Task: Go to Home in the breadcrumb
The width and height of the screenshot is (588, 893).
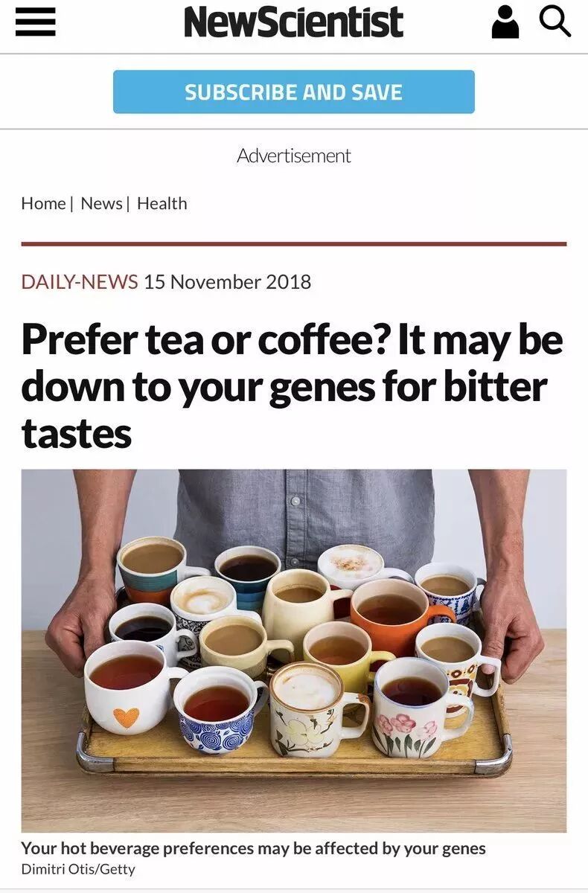Action: pyautogui.click(x=43, y=203)
